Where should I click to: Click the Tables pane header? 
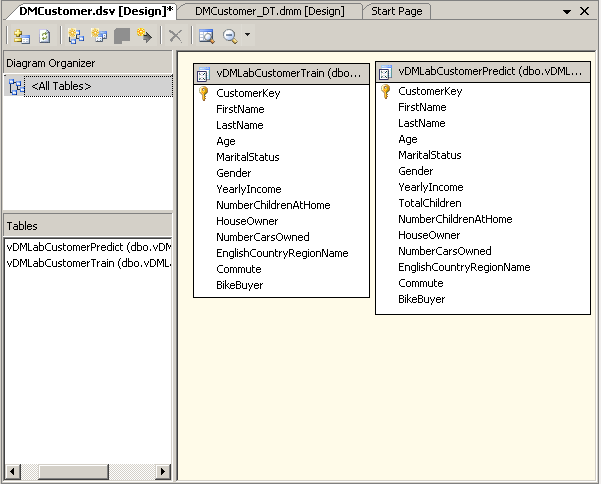click(x=88, y=226)
